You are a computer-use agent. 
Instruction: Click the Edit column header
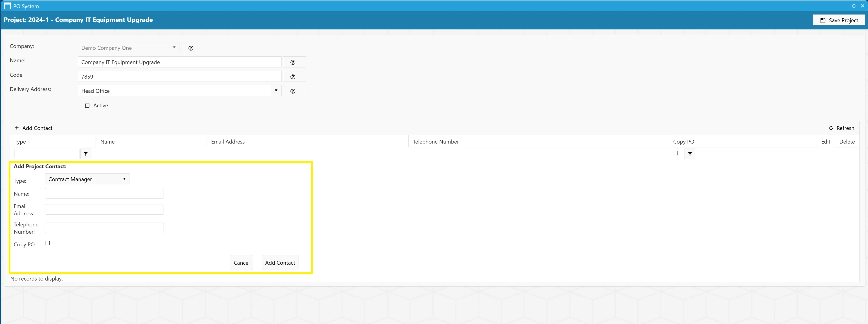click(826, 142)
